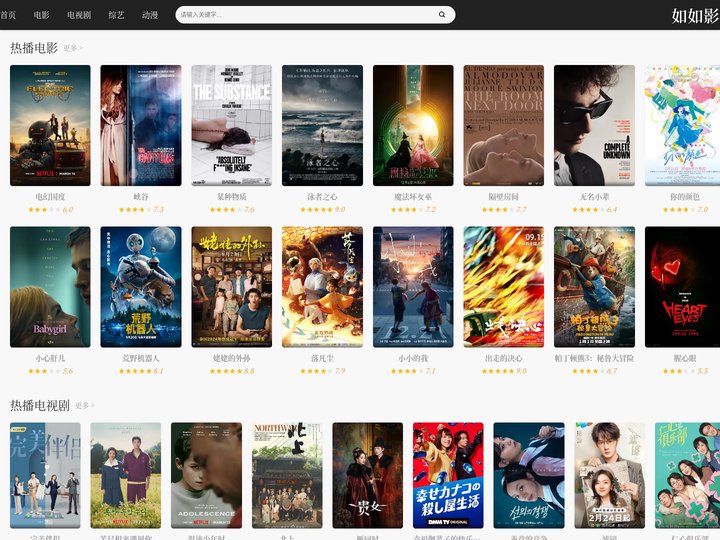The width and height of the screenshot is (720, 540).
Task: Click the 9.0 rating under 泳者之心
Action: pyautogui.click(x=340, y=209)
